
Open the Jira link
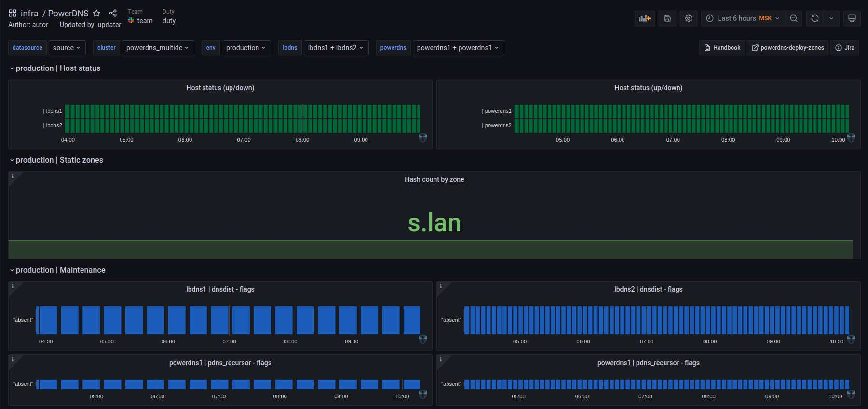click(x=845, y=48)
